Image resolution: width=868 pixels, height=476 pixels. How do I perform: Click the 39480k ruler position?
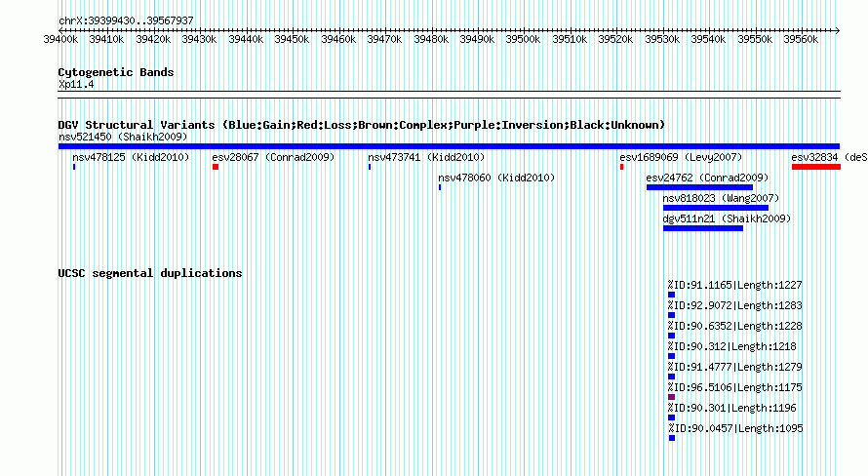point(431,39)
